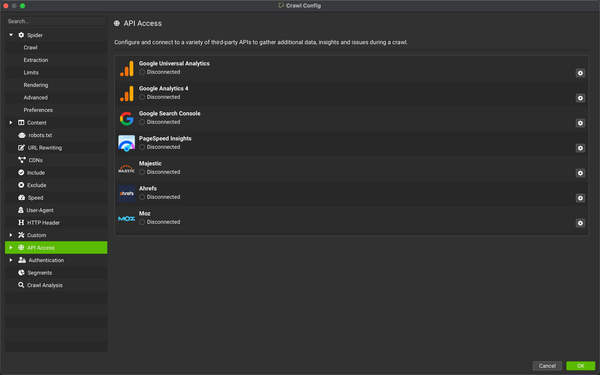Click the Content panel icon in sidebar
The width and height of the screenshot is (600, 375).
click(21, 122)
